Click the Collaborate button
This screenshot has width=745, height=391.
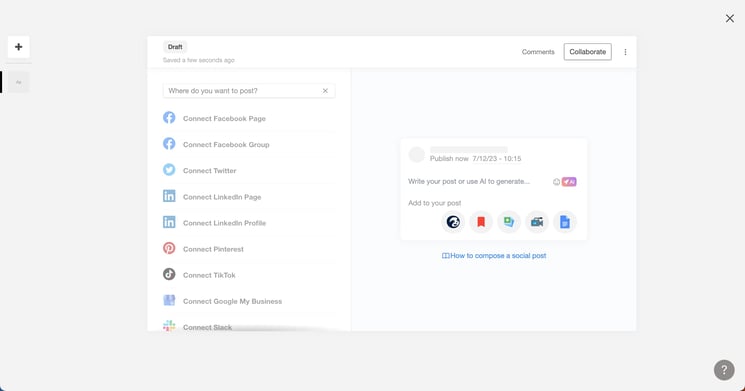pos(588,52)
